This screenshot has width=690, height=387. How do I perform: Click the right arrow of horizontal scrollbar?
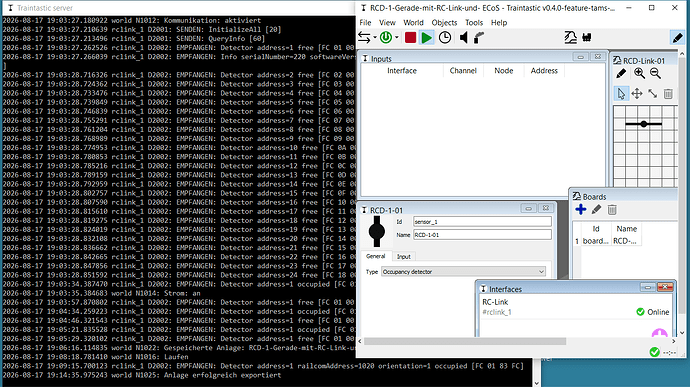674,341
